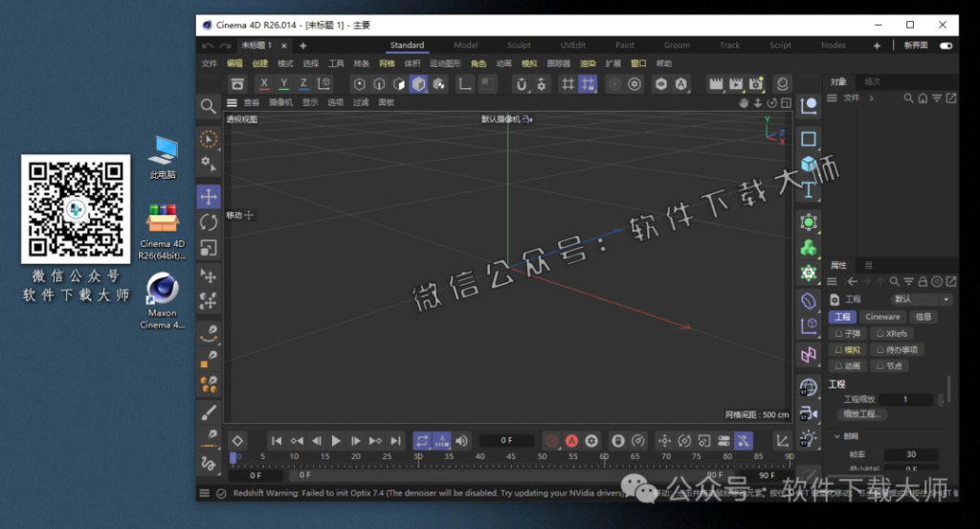This screenshot has height=529, width=980.
Task: Enable the Texture mode icon
Action: coord(438,83)
